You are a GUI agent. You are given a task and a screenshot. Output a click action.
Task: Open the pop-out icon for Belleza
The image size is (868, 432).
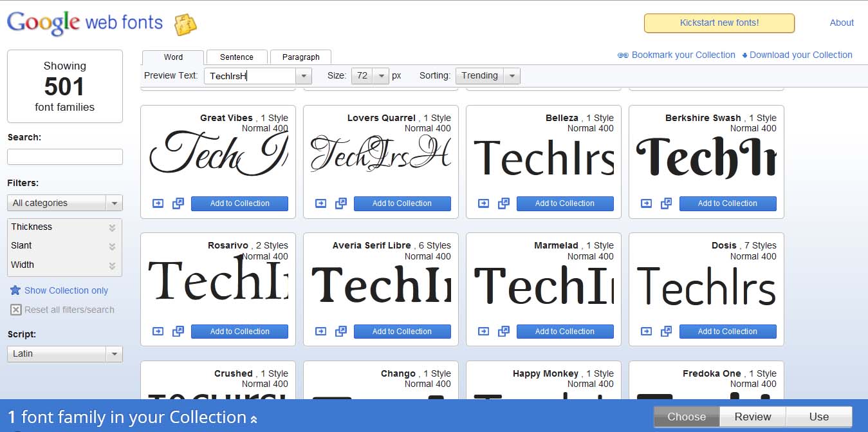(x=504, y=203)
